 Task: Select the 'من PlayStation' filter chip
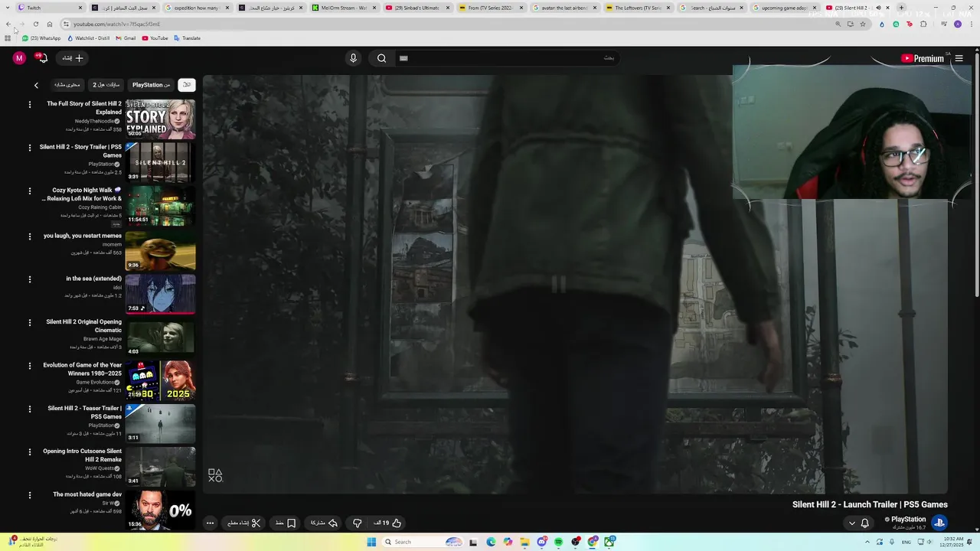152,85
